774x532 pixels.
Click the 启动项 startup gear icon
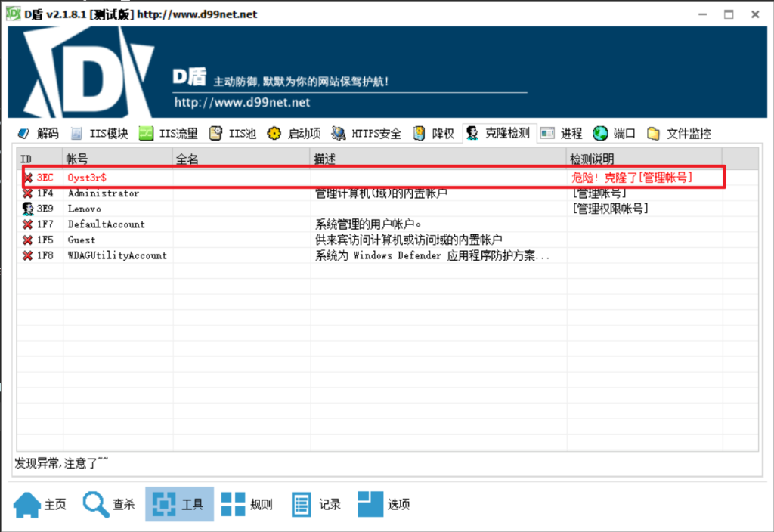(x=274, y=134)
